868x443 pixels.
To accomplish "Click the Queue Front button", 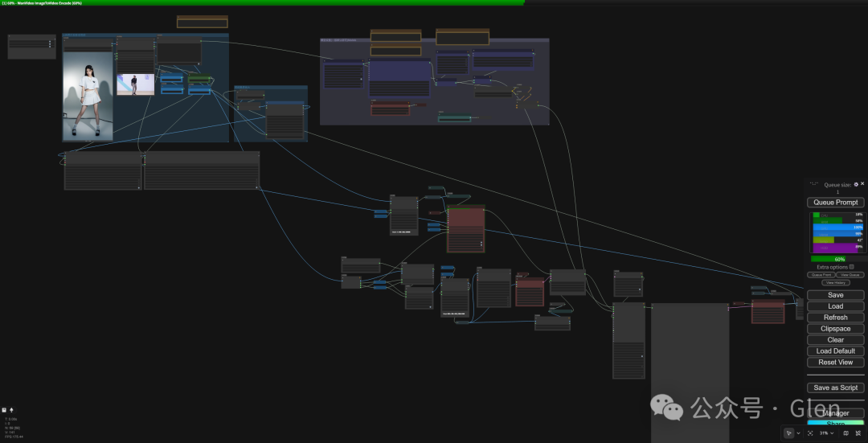I will pyautogui.click(x=821, y=275).
